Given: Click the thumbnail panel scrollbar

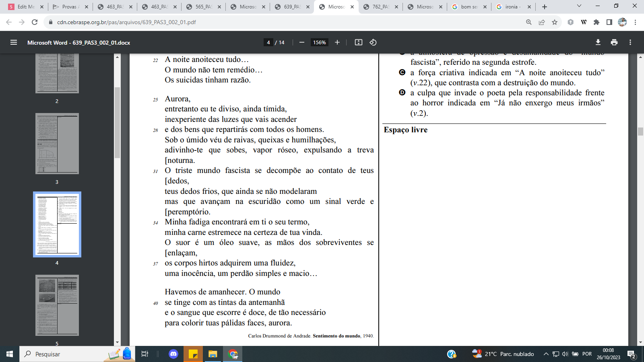Looking at the screenshot, I should click(x=117, y=123).
